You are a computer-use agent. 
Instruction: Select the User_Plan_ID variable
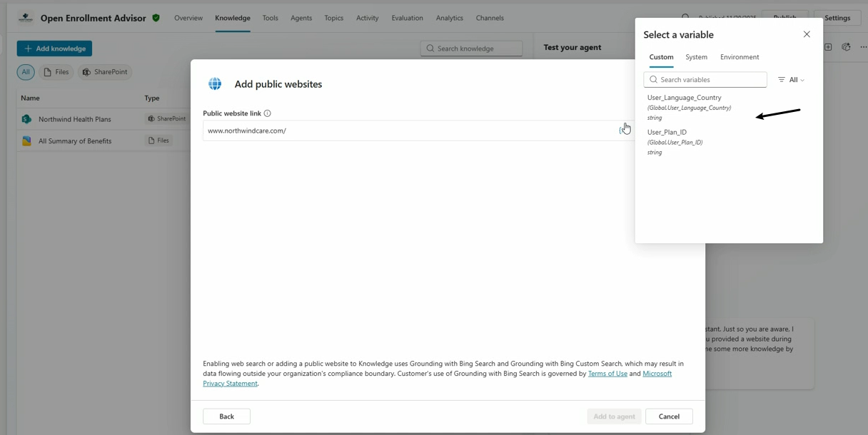[675, 142]
